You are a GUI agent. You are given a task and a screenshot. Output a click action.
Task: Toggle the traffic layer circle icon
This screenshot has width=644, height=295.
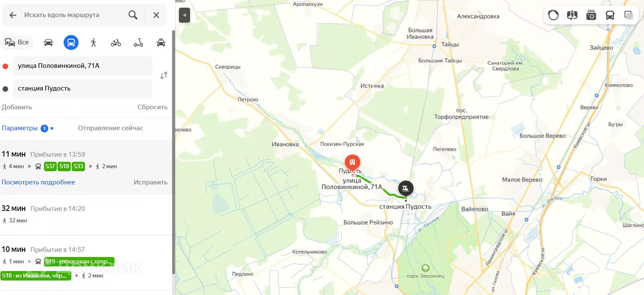coord(553,15)
